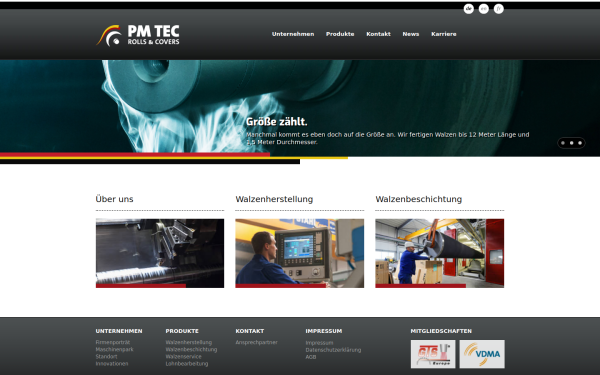Screen dimensions: 600x375
Task: Open AGB footer link
Action: [311, 357]
